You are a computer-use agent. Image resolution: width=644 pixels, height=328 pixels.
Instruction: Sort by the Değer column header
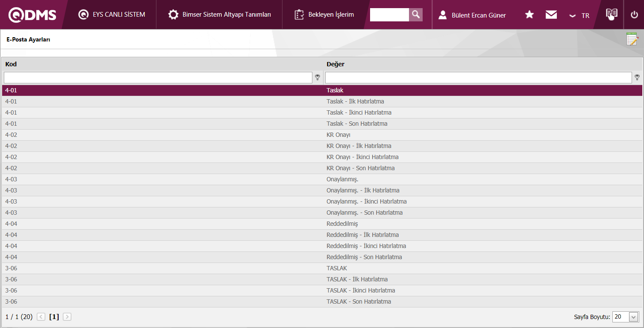(x=335, y=64)
